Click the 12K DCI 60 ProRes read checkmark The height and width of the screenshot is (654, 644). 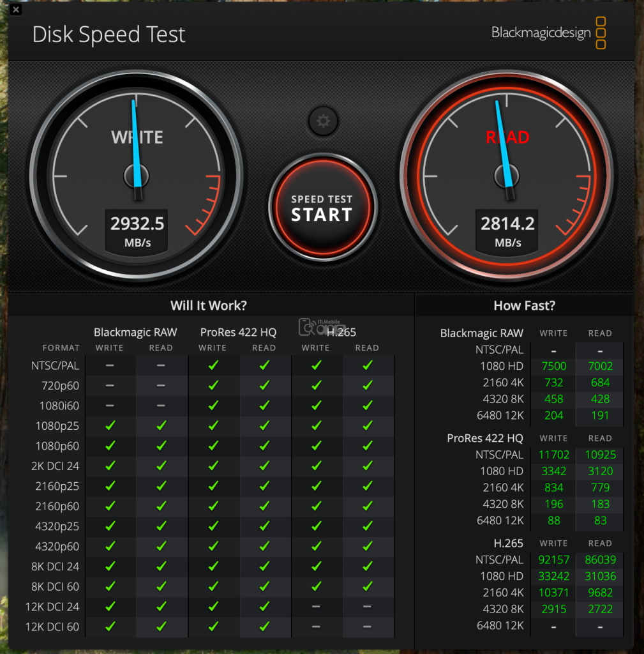(x=264, y=626)
